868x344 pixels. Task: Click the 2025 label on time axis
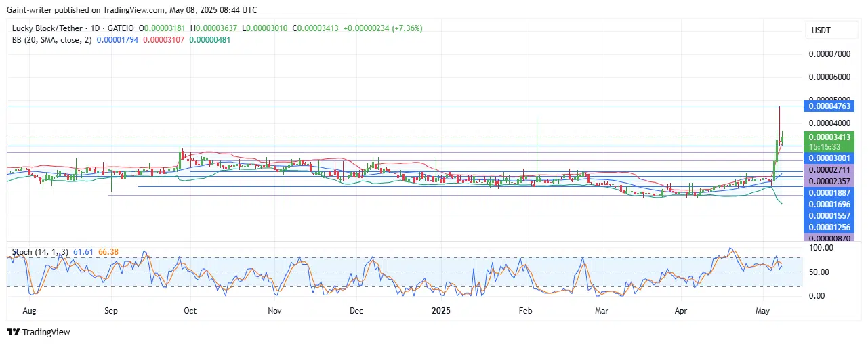coord(441,311)
